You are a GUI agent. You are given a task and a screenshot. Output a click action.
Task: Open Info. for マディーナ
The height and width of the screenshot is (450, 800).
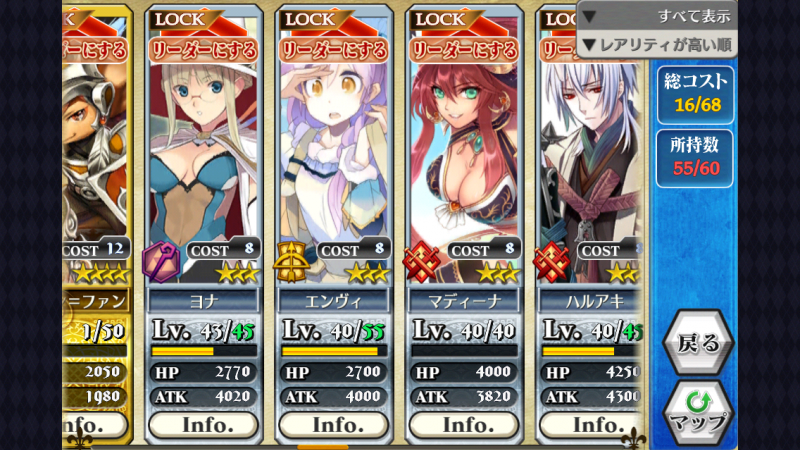[464, 424]
